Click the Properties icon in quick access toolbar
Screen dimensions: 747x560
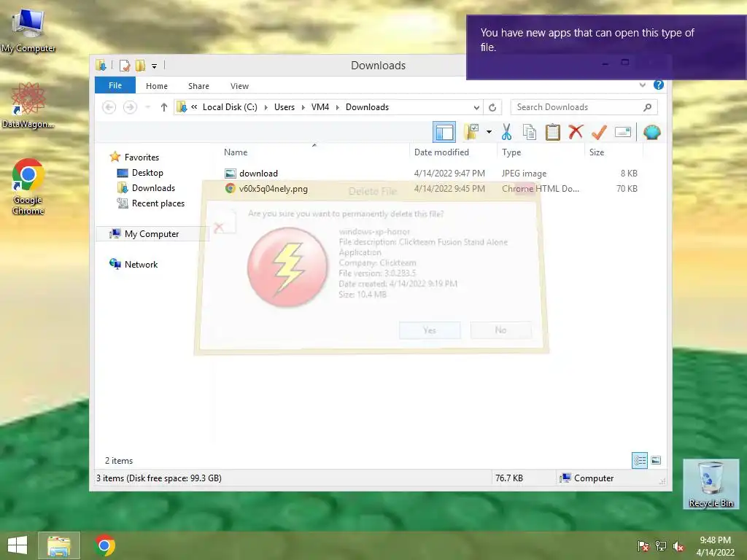coord(124,65)
